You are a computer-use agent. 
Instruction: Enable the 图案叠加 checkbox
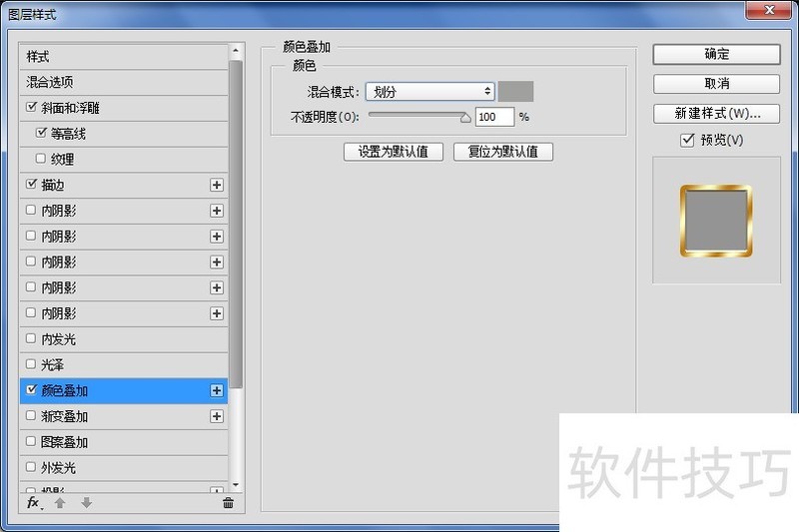click(31, 441)
